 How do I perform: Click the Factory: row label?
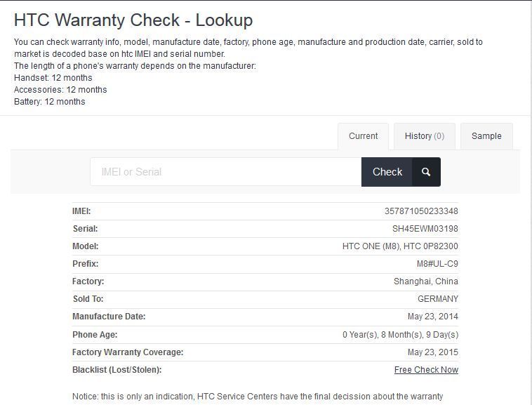88,281
